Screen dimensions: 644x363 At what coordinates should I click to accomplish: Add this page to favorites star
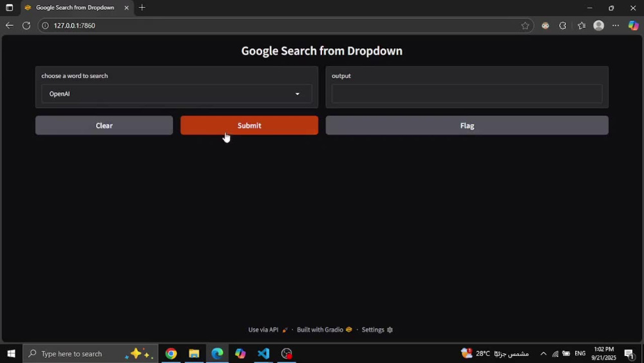click(x=525, y=26)
